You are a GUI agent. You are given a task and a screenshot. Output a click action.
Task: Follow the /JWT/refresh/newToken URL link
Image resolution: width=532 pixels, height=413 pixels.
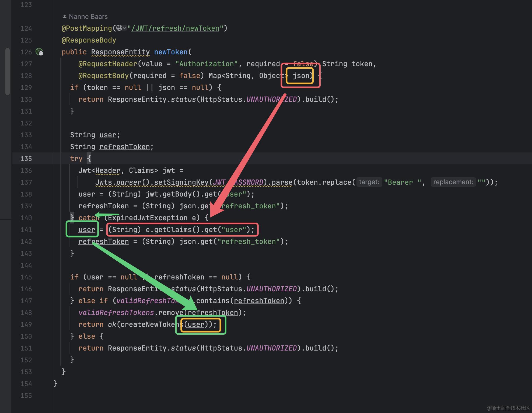click(175, 28)
